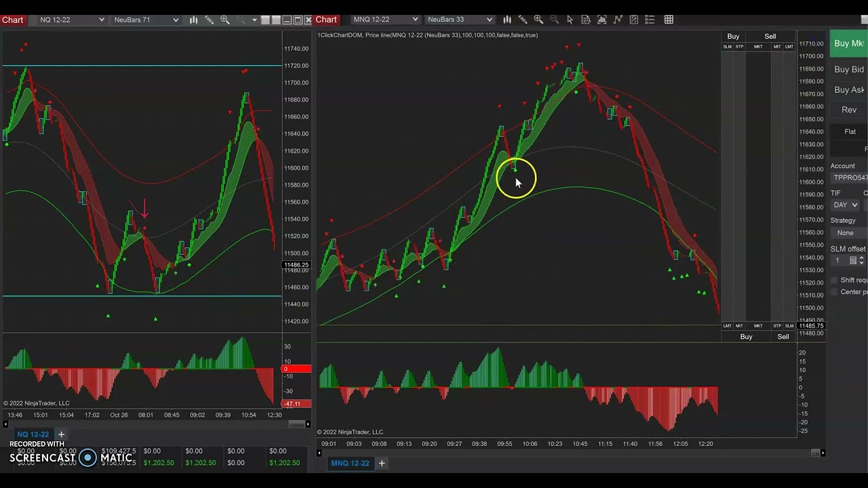
Task: Click left chart horizontal scrollbar thumb
Action: (296, 424)
